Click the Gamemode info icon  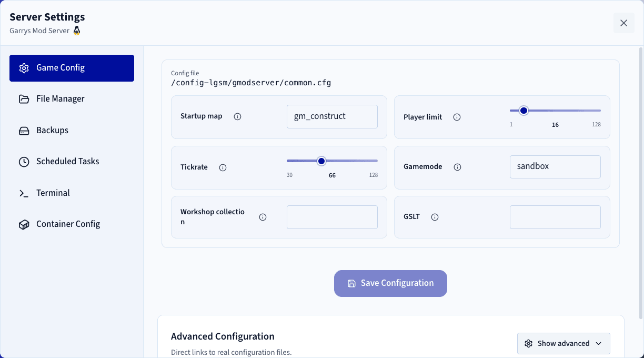pos(457,167)
